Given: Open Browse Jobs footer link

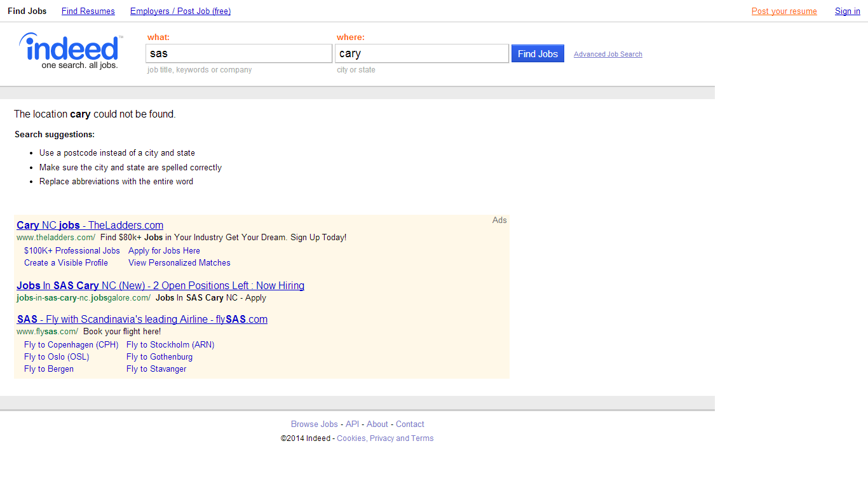Looking at the screenshot, I should [x=314, y=424].
